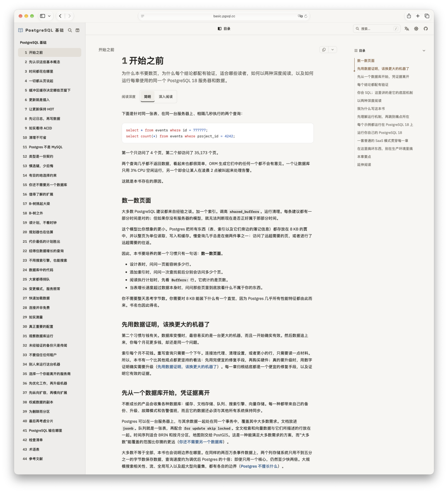Collapse the 目录 table of contents chevron
This screenshot has height=493, width=448.
click(424, 51)
